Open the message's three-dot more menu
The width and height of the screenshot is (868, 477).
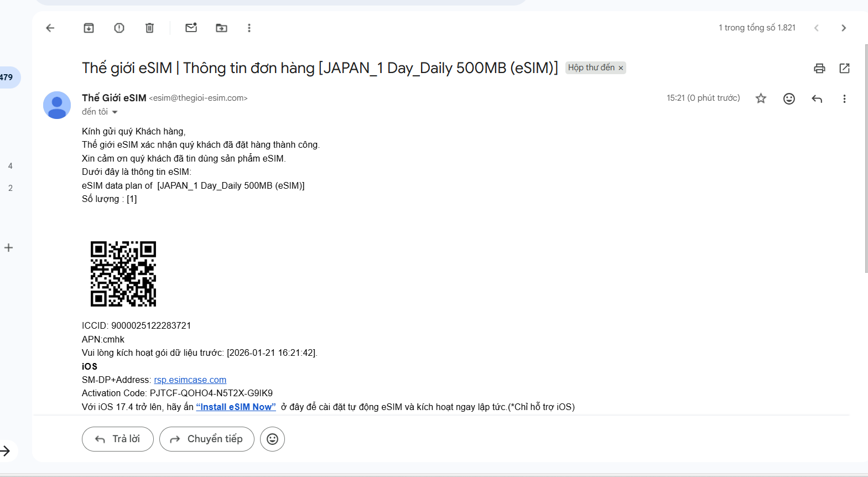click(844, 98)
